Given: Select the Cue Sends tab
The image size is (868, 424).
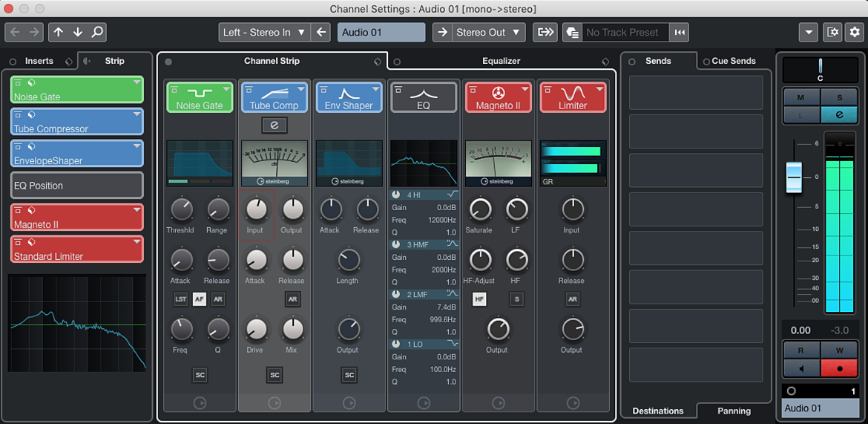Looking at the screenshot, I should tap(734, 61).
